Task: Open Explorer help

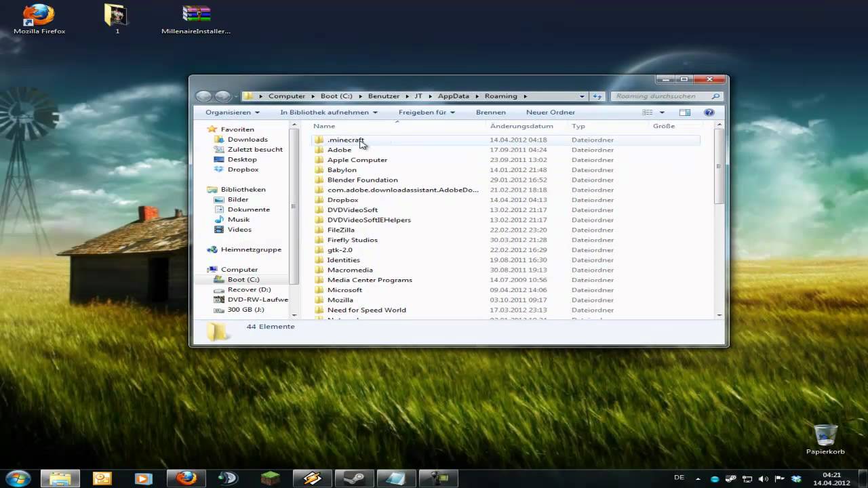Action: (709, 113)
